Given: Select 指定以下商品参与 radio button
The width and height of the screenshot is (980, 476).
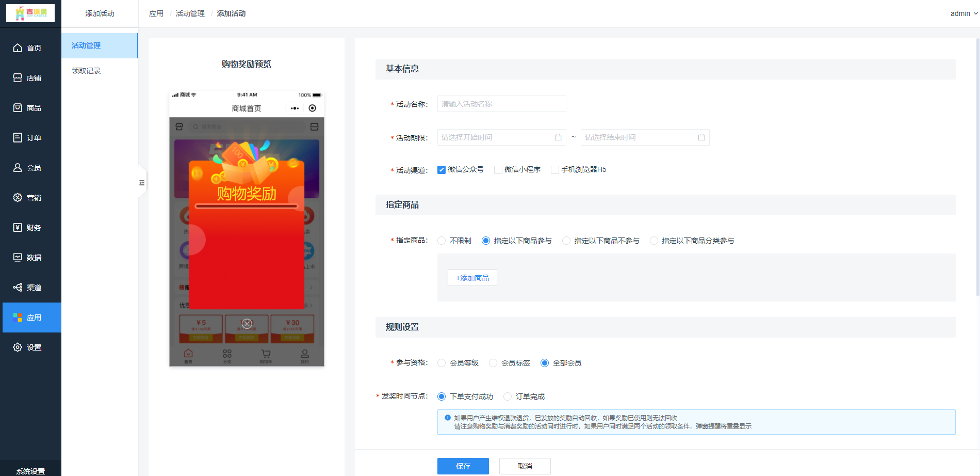Looking at the screenshot, I should (x=486, y=241).
